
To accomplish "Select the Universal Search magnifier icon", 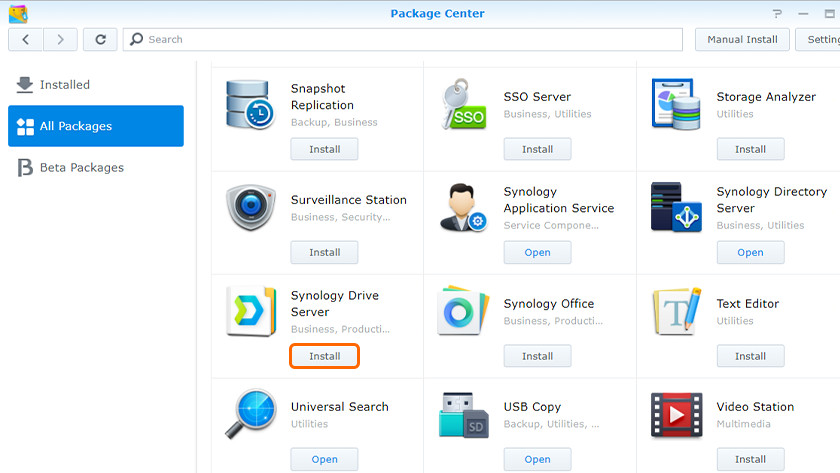I will [250, 415].
